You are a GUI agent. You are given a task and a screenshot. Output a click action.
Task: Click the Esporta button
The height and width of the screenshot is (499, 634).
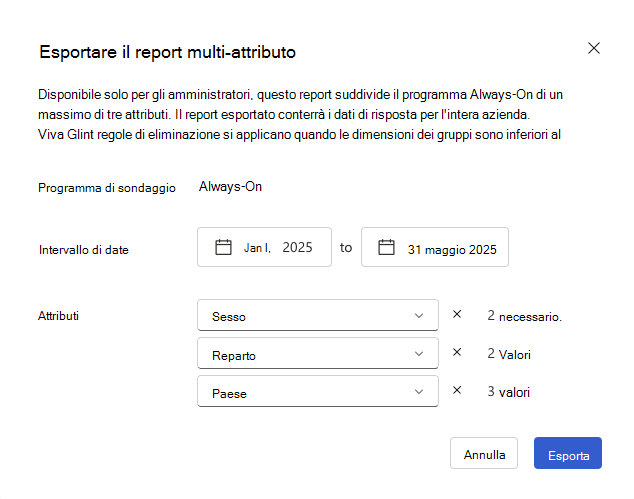(568, 453)
